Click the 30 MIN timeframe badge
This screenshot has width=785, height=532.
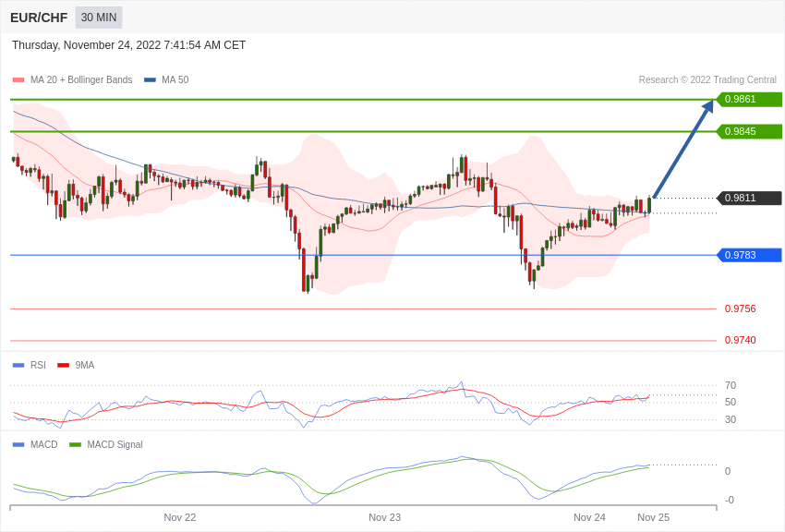[99, 18]
